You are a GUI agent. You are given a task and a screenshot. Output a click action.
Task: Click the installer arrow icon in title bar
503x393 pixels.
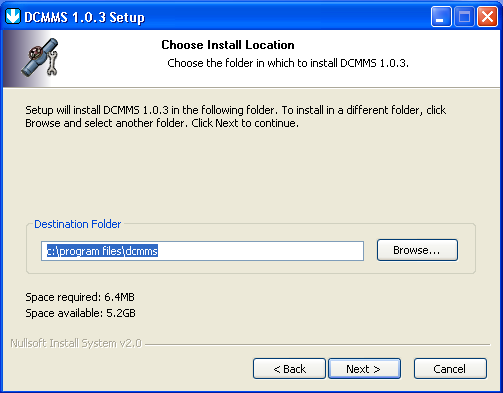pos(13,16)
